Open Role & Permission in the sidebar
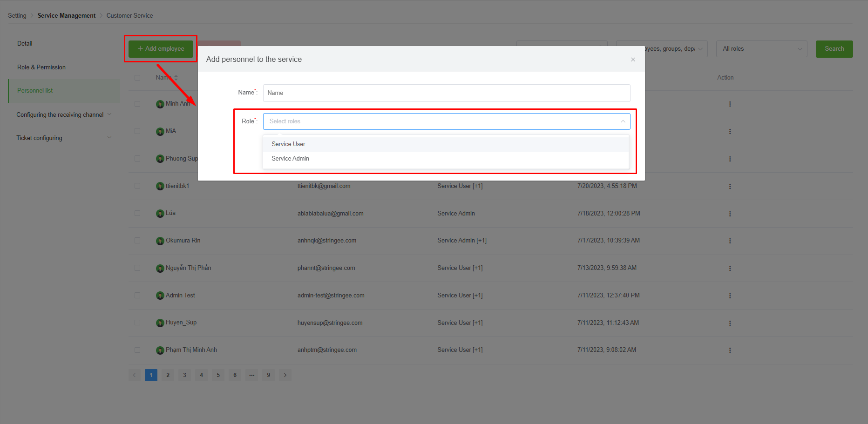Screen dimensions: 868x424 coord(41,67)
